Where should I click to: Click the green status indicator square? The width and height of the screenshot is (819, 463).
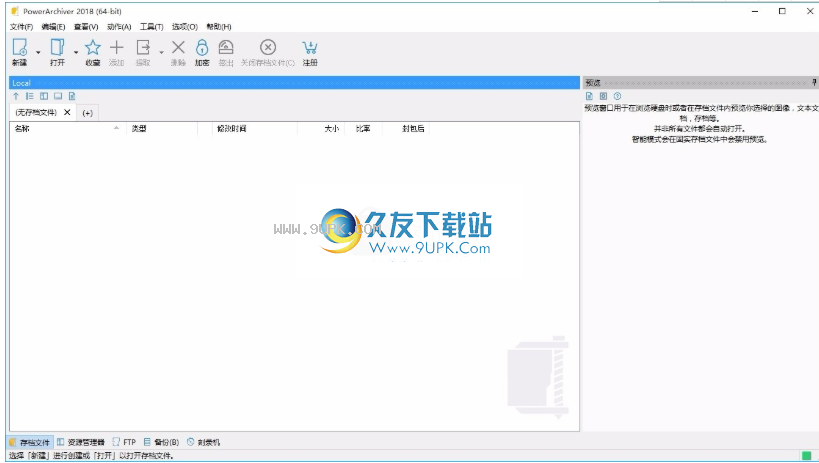click(x=806, y=456)
